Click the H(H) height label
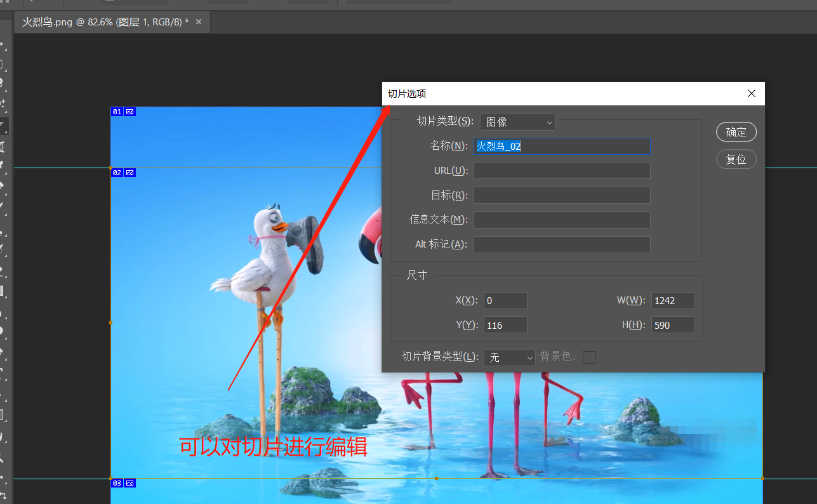 pos(634,325)
